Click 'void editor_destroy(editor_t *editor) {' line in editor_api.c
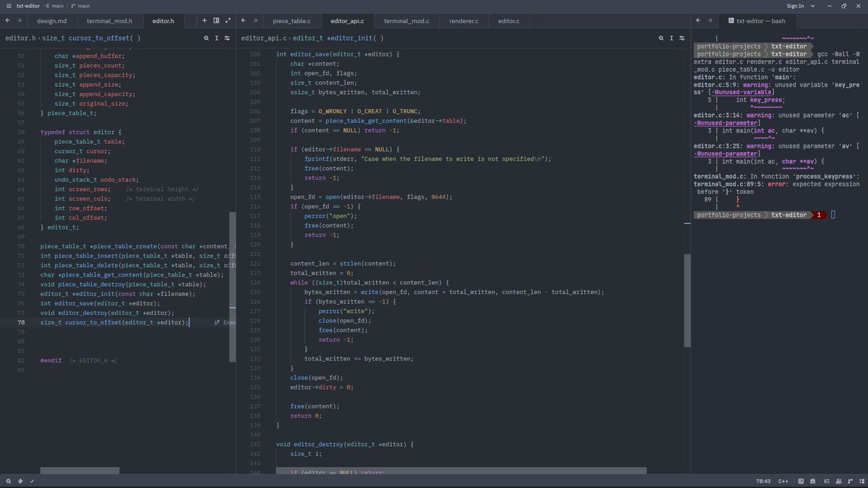The width and height of the screenshot is (868, 488). coord(344,444)
